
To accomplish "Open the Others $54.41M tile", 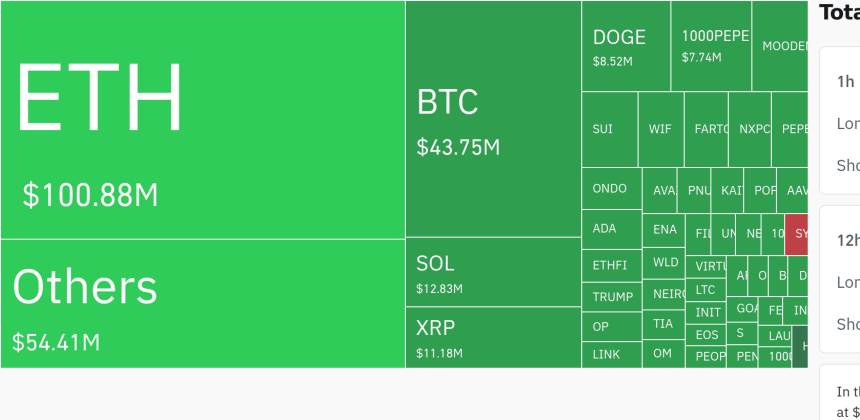I will coord(202,303).
